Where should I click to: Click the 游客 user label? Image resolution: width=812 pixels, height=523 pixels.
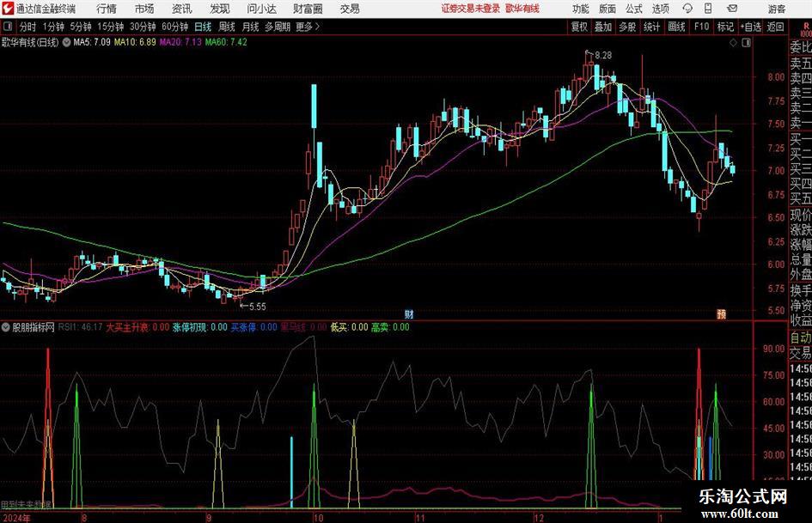[776, 9]
